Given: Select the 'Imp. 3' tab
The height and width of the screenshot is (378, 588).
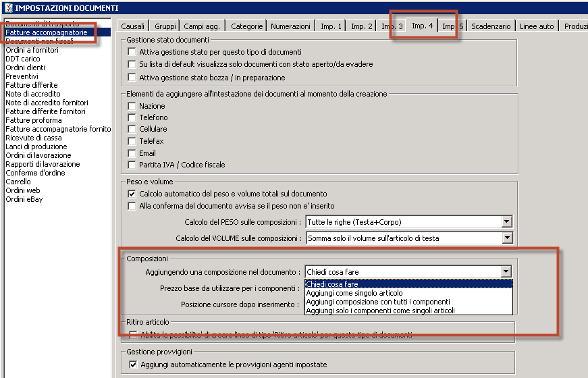Looking at the screenshot, I should 392,26.
